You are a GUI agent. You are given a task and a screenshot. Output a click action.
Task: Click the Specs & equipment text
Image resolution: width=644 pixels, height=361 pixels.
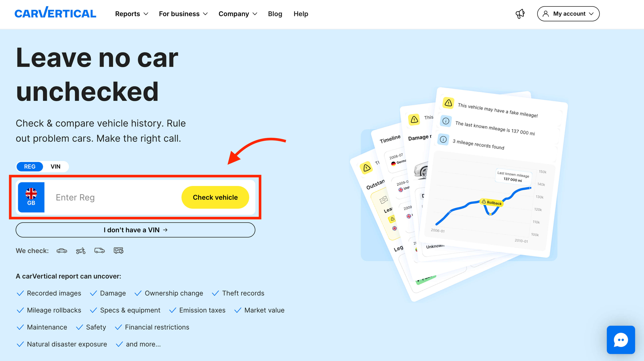click(x=130, y=310)
